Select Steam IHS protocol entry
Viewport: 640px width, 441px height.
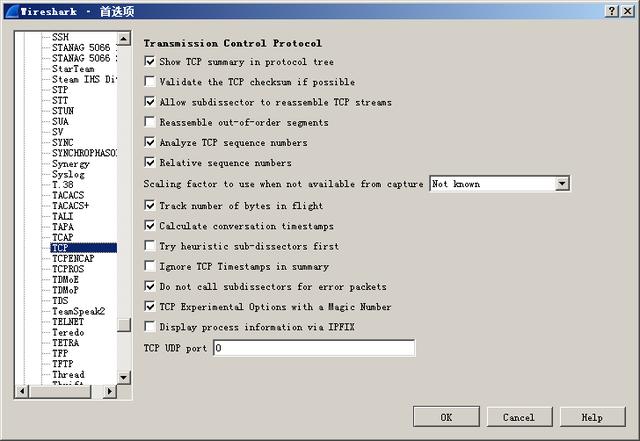click(84, 79)
